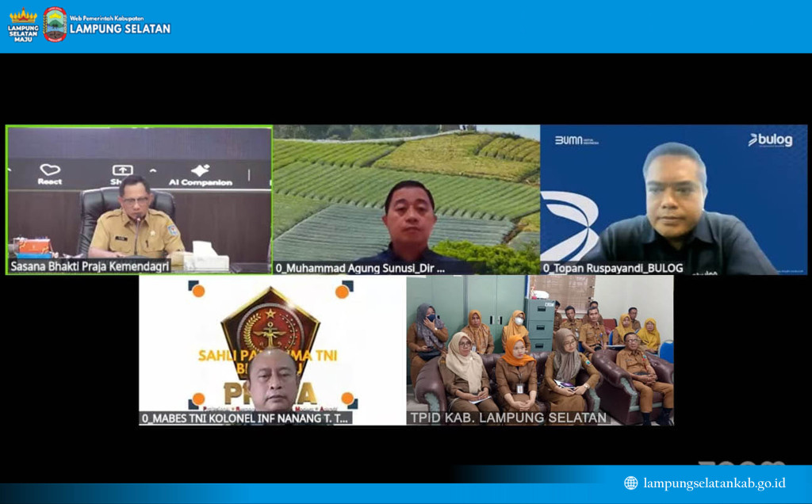Expand the caret beside Share

click(152, 170)
